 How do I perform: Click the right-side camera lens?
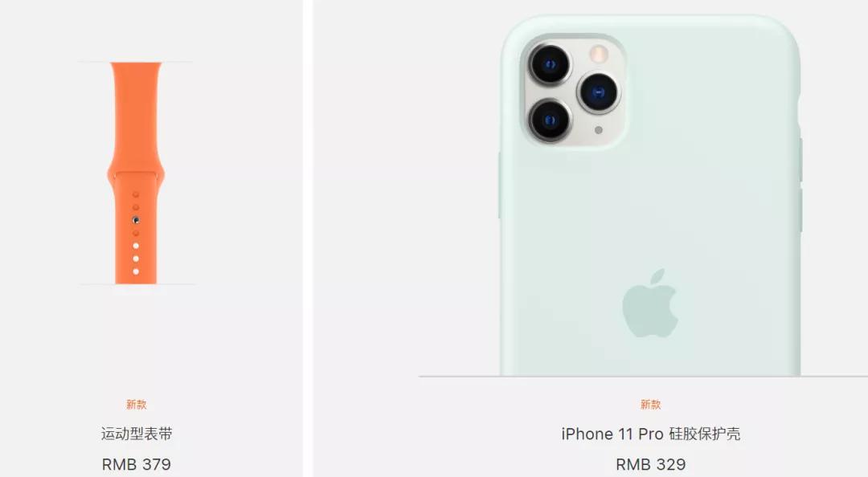(598, 92)
